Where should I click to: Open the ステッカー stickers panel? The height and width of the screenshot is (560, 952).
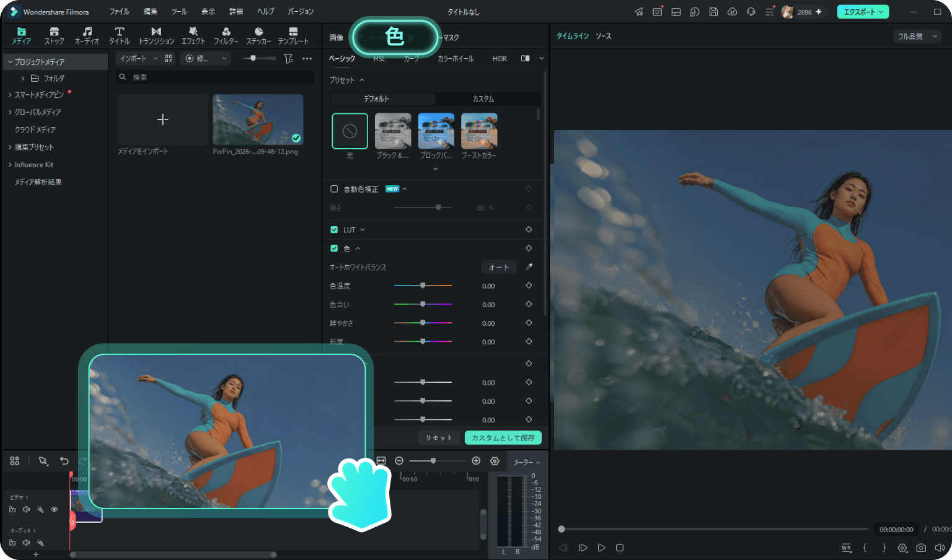pos(258,36)
